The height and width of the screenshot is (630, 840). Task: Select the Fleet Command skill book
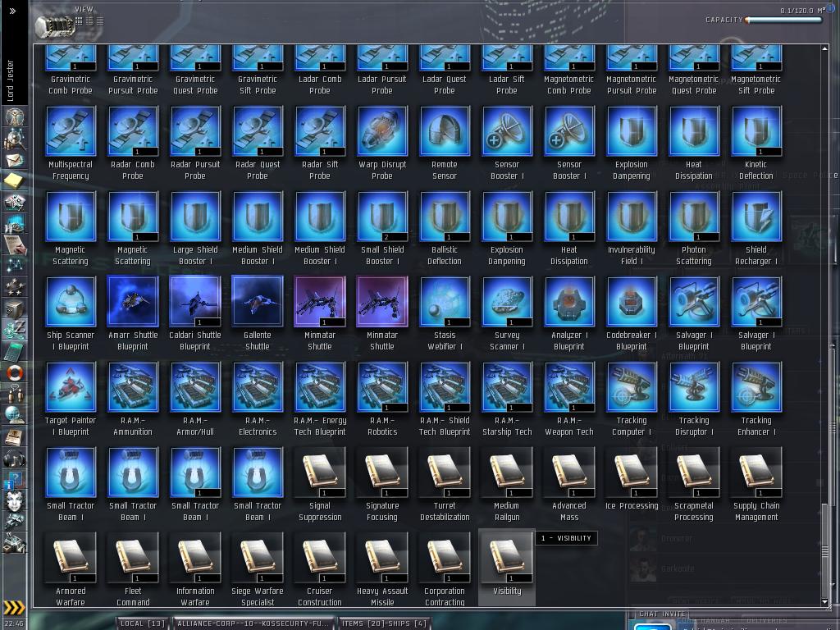click(133, 569)
